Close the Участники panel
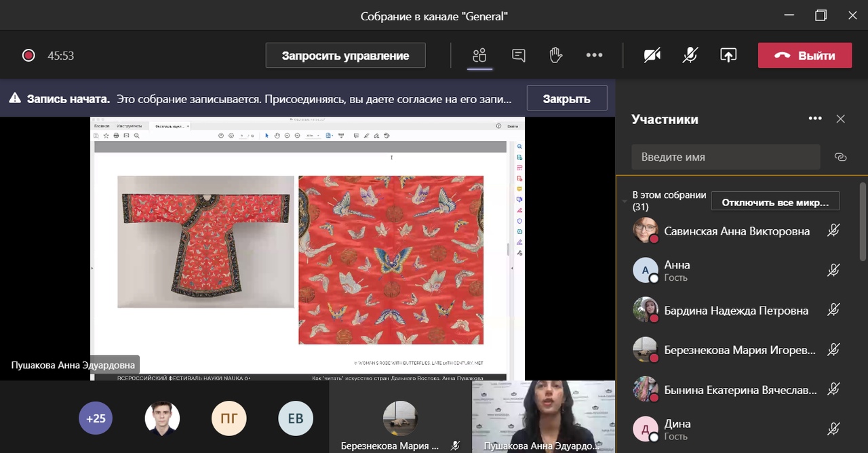 coord(841,119)
